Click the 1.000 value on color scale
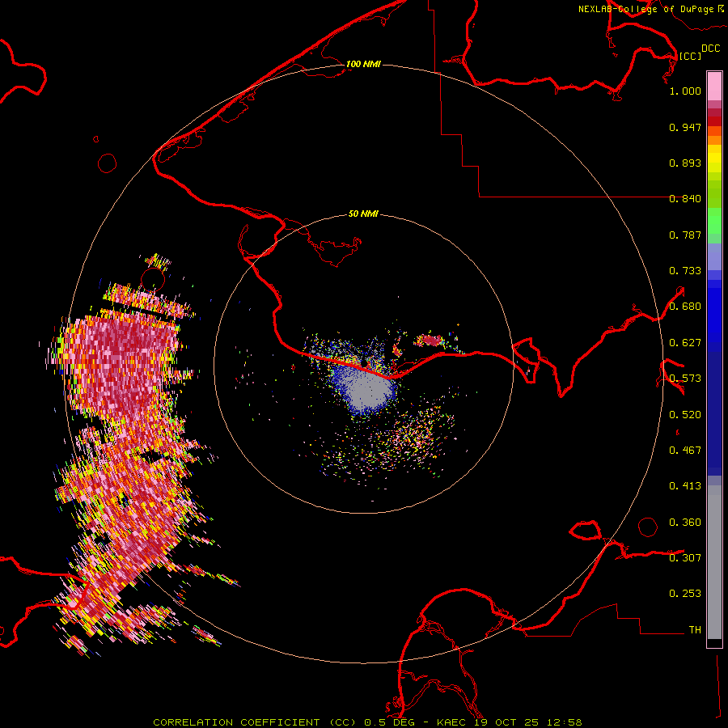 [685, 91]
